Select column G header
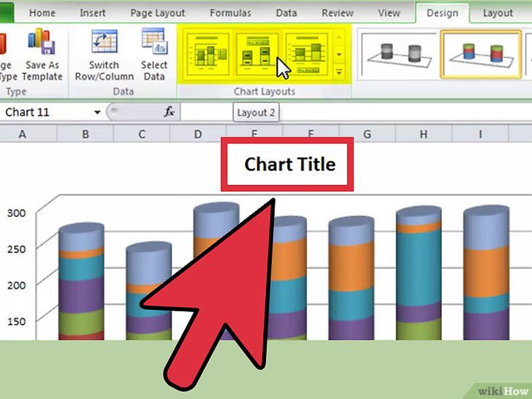Screen dimensions: 532x399 click(x=367, y=134)
